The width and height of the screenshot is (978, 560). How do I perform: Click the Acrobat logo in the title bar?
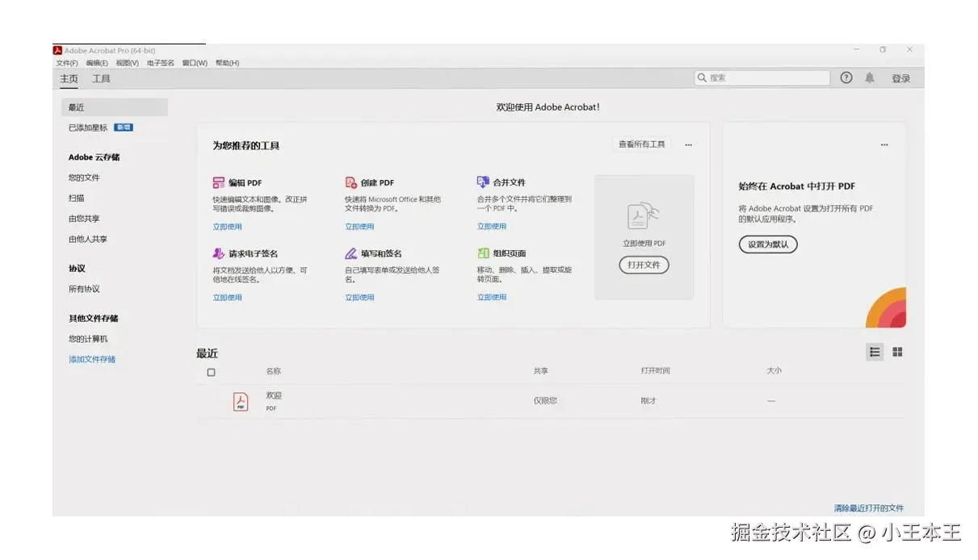57,50
